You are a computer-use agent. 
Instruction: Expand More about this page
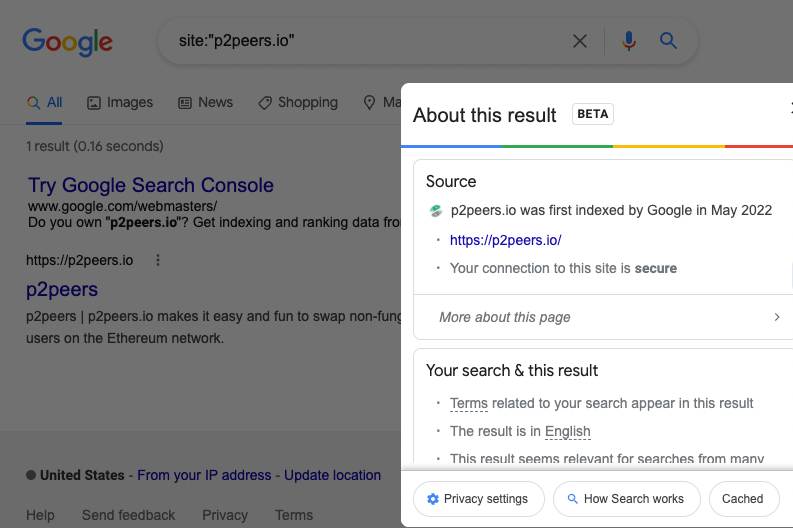pos(603,317)
